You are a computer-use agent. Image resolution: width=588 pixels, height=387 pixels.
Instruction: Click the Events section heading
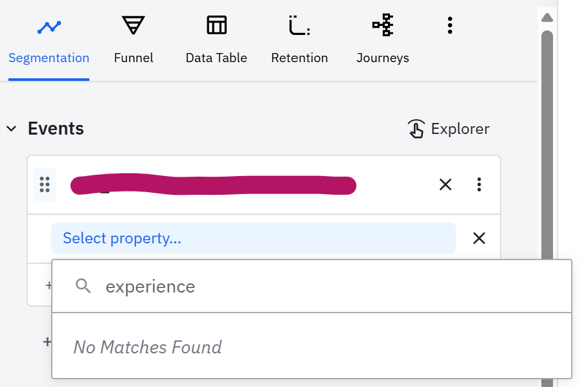pos(56,129)
